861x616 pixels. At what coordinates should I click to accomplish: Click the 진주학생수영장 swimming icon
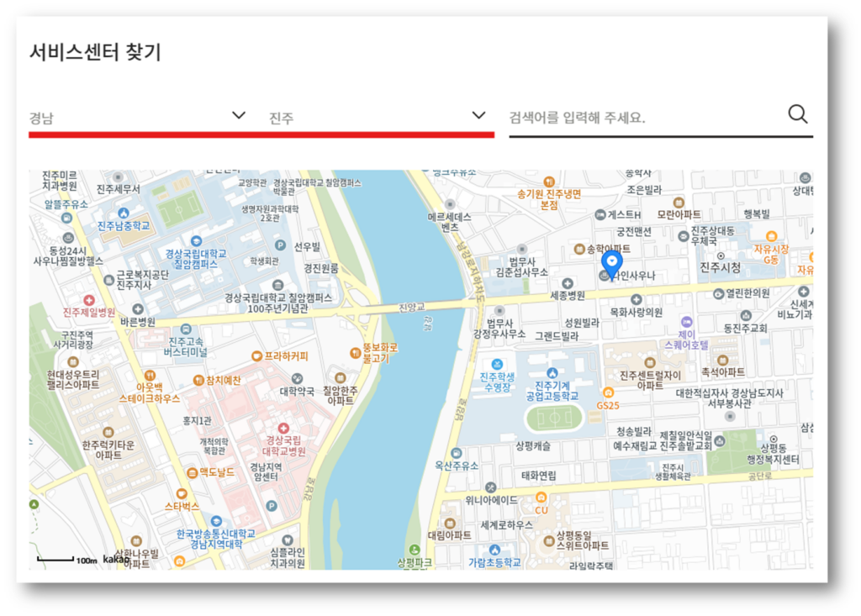tap(497, 363)
